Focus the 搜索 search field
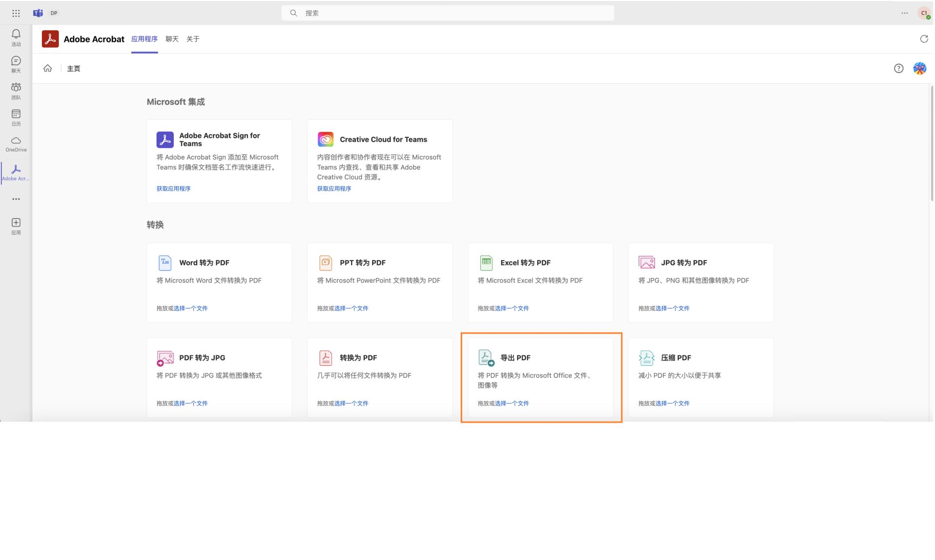The image size is (935, 560). point(448,13)
